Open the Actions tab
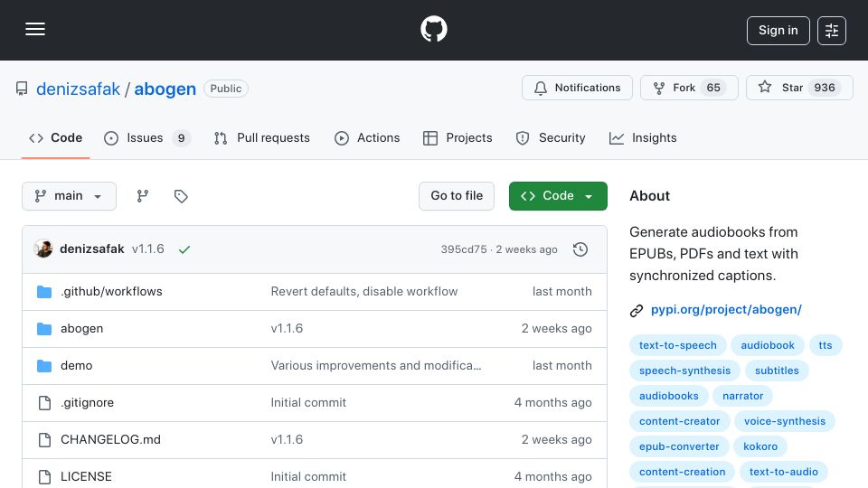Image resolution: width=868 pixels, height=488 pixels. 367,137
